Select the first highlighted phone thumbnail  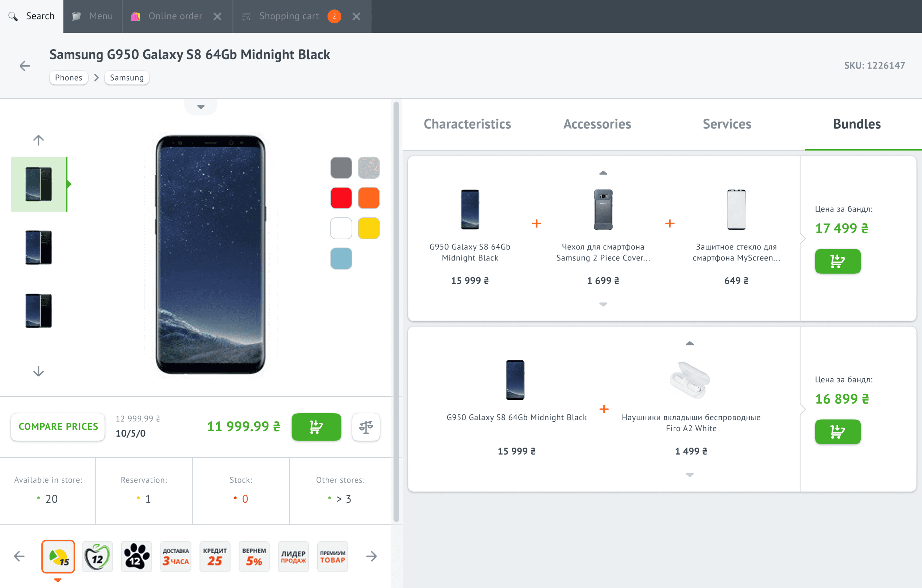point(39,184)
